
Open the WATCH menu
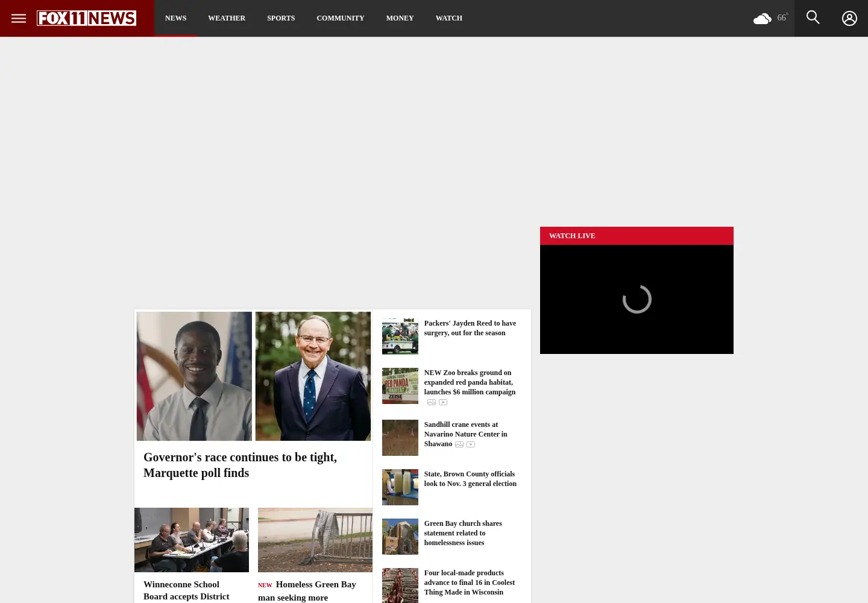(x=449, y=18)
